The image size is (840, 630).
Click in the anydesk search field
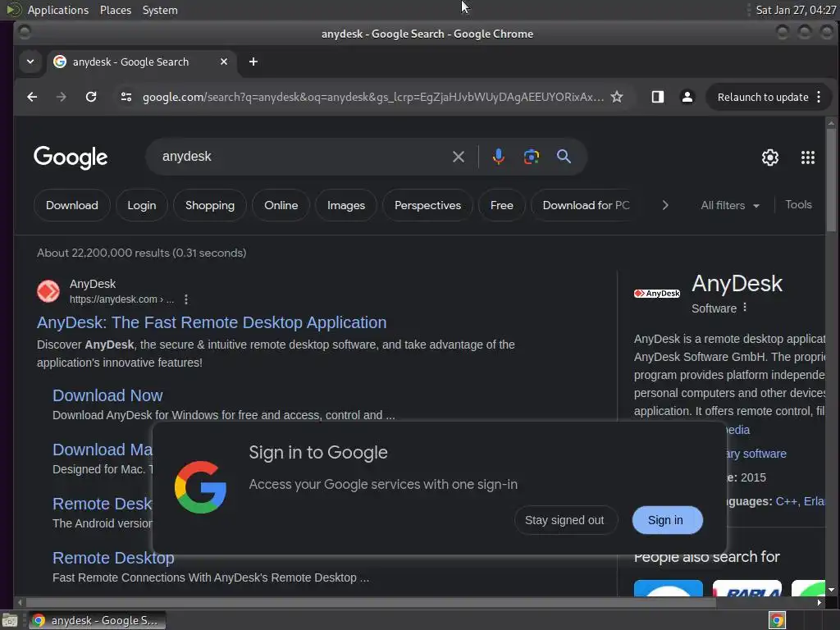pyautogui.click(x=300, y=157)
